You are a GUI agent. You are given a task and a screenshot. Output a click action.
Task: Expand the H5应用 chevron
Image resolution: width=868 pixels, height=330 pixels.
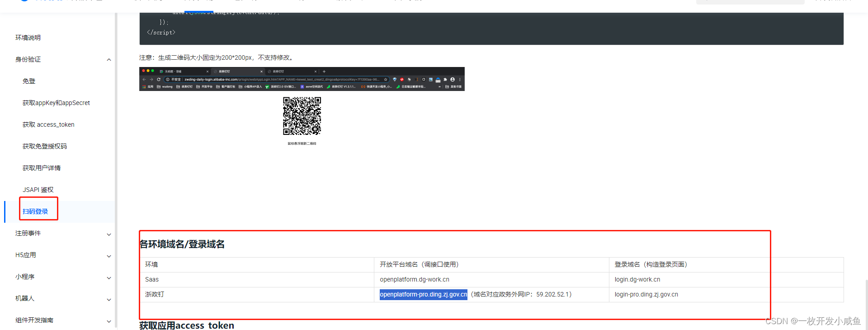point(109,256)
